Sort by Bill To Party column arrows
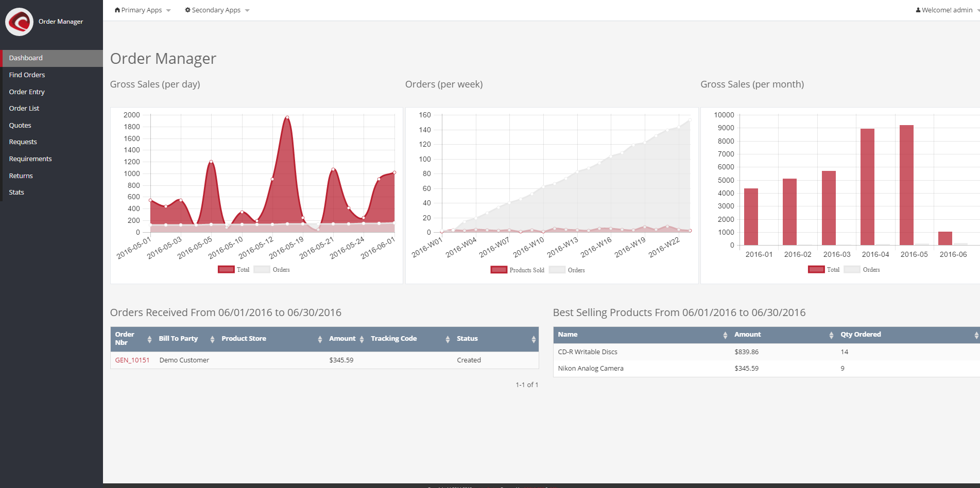Image resolution: width=980 pixels, height=488 pixels. (x=212, y=339)
